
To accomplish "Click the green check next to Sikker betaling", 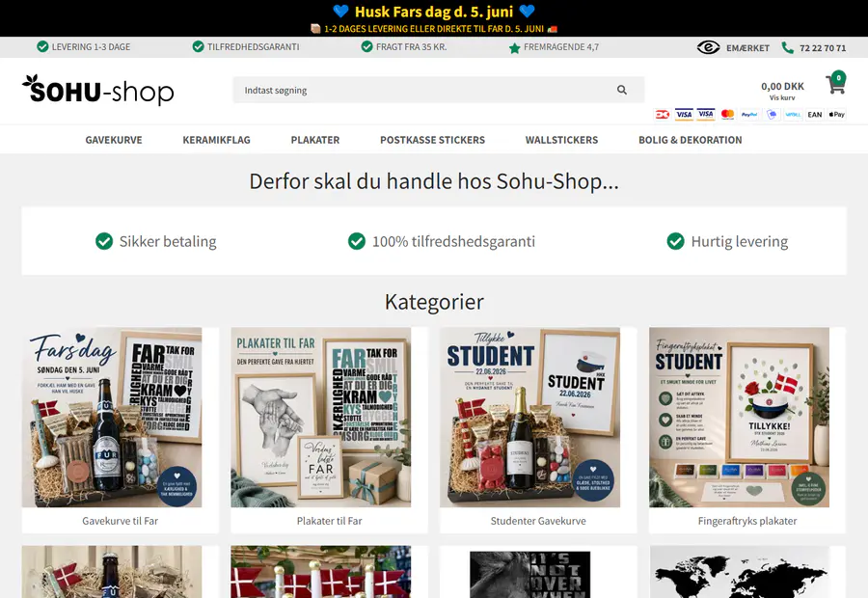I will pos(104,241).
